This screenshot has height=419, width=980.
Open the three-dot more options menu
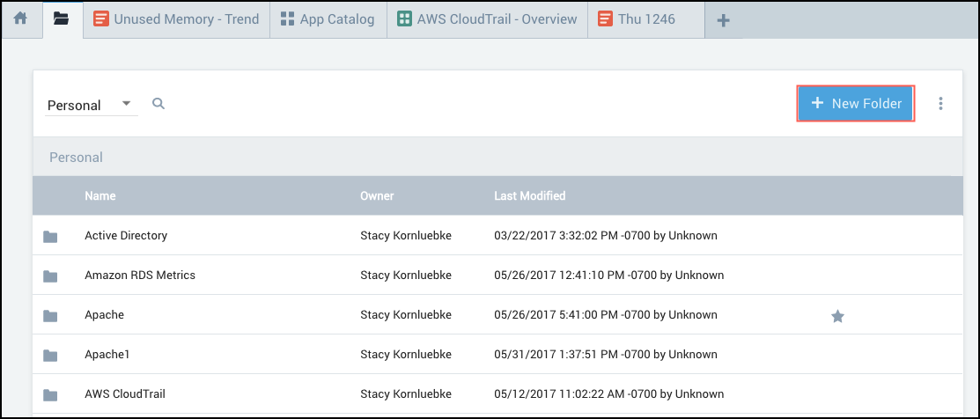pyautogui.click(x=940, y=104)
